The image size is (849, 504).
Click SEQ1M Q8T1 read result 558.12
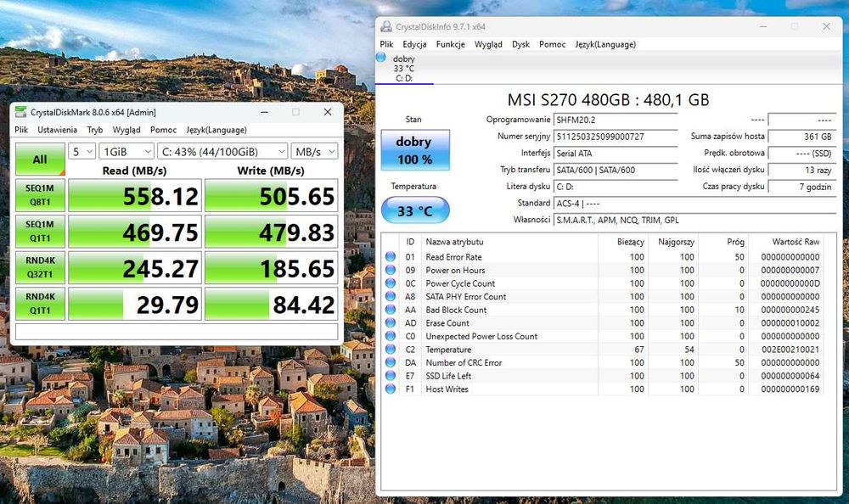click(135, 195)
